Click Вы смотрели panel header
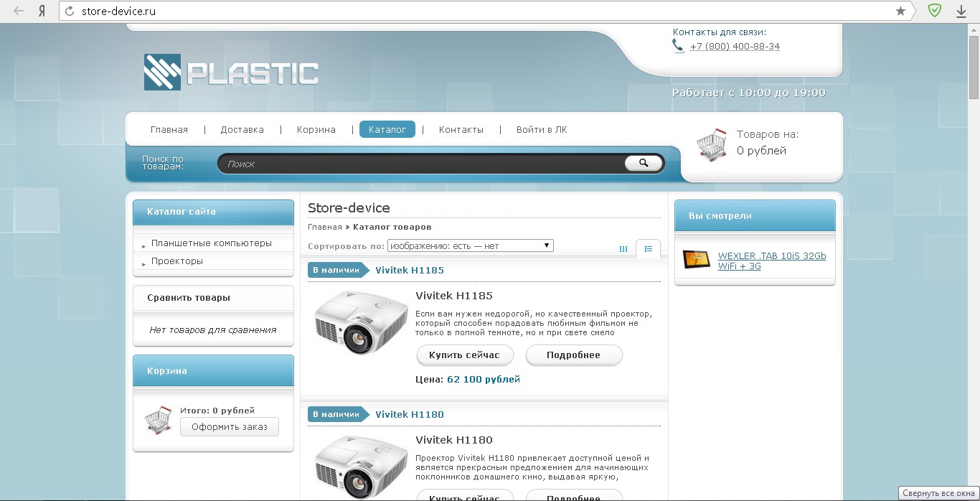 pyautogui.click(x=755, y=215)
